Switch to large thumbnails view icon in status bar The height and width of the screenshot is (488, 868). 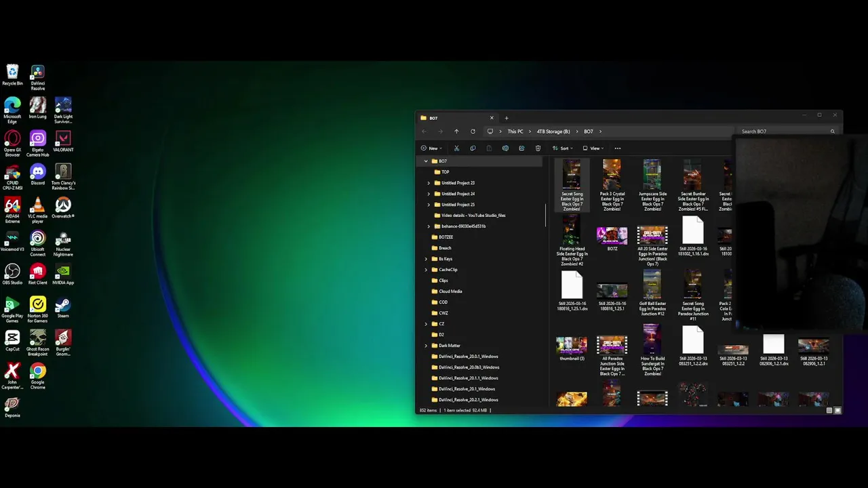pyautogui.click(x=837, y=410)
